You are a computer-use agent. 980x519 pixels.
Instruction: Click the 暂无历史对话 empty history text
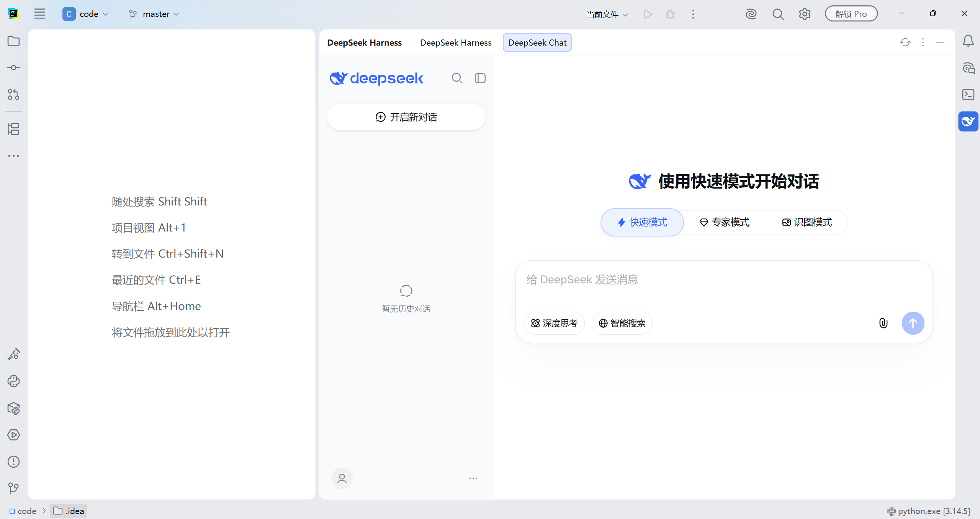point(406,309)
